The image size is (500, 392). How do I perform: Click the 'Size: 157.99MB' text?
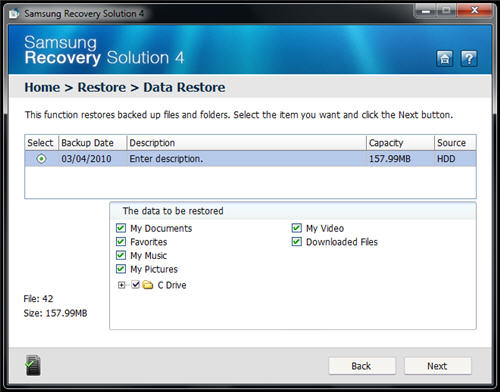55,313
